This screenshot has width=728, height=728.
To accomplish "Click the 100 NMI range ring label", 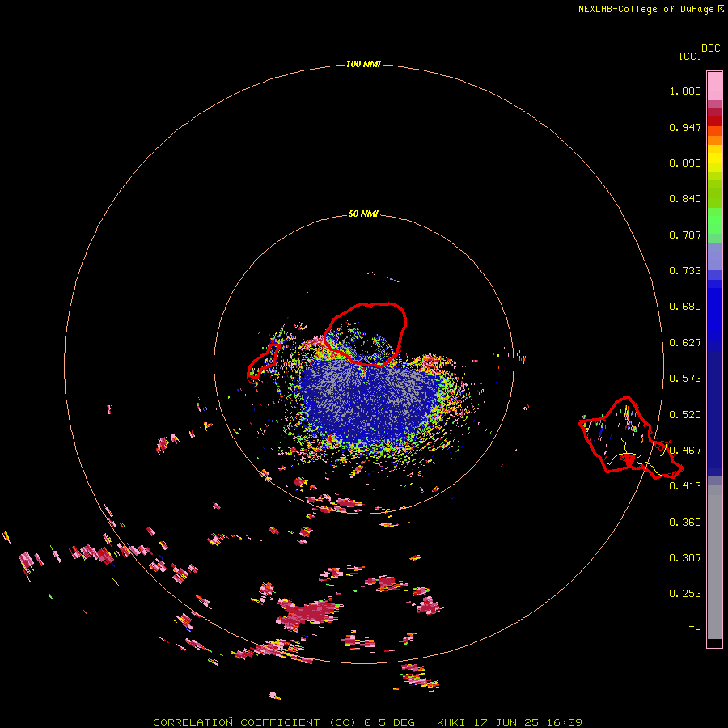I will click(363, 64).
